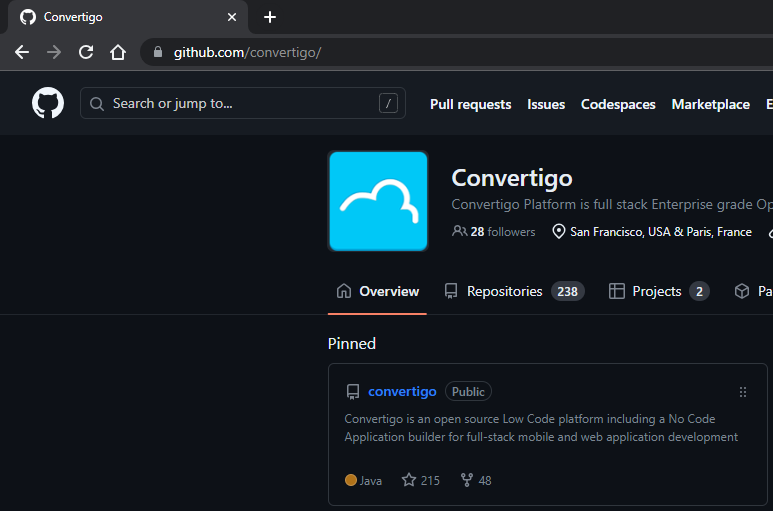This screenshot has width=773, height=511.
Task: Open Codespaces from the header
Action: tap(618, 104)
